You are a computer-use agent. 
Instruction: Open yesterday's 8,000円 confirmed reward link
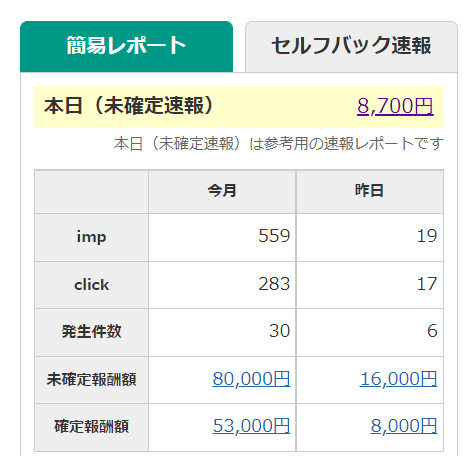[404, 426]
